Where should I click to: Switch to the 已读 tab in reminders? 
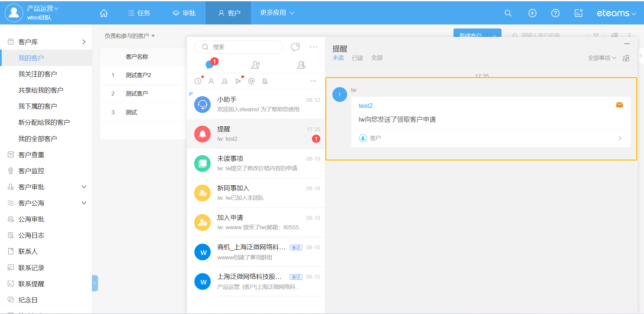point(358,58)
